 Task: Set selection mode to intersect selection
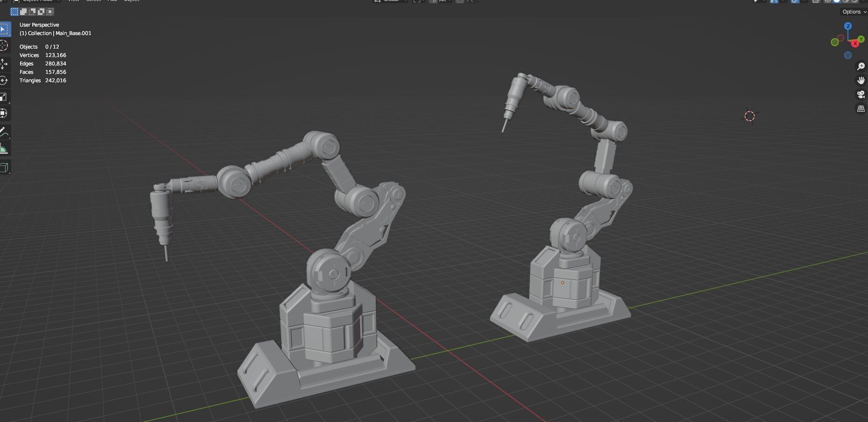[50, 12]
